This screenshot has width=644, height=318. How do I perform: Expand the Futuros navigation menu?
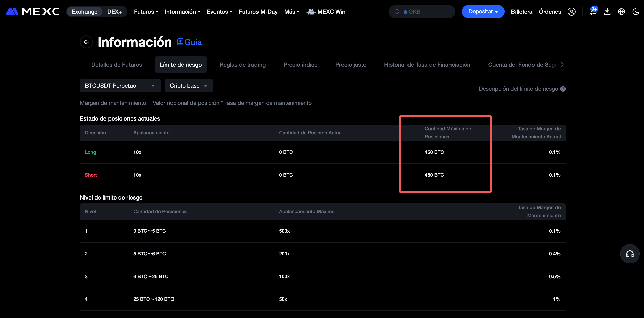coord(146,12)
